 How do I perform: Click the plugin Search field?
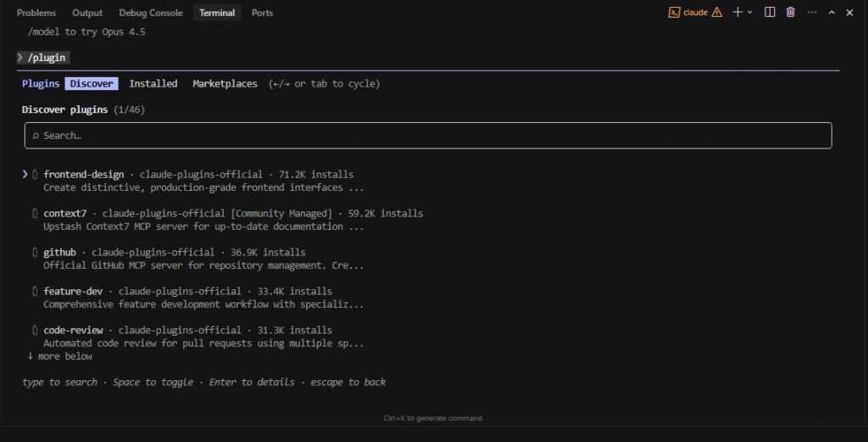coord(428,136)
